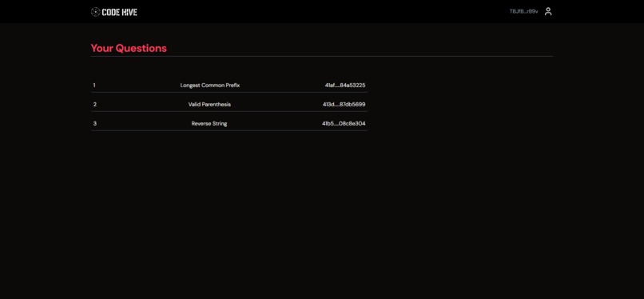
Task: Click the Code Hive logo
Action: [x=114, y=12]
